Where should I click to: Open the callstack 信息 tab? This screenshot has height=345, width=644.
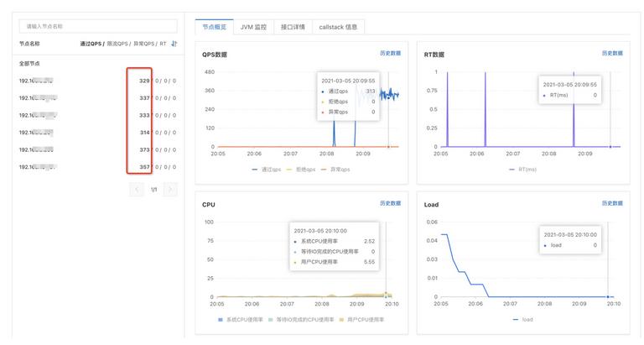tap(338, 27)
